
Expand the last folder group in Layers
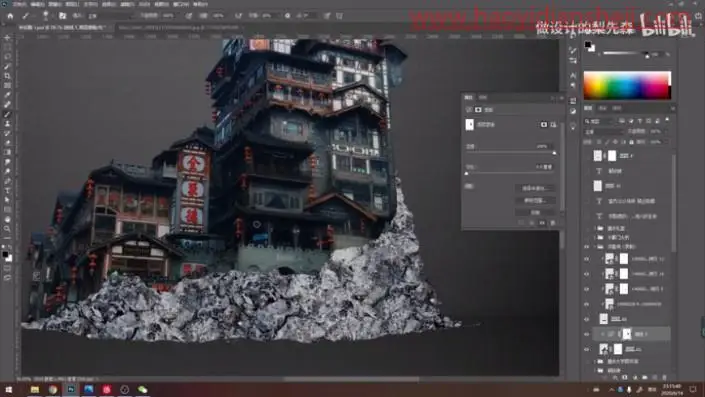[x=594, y=370]
